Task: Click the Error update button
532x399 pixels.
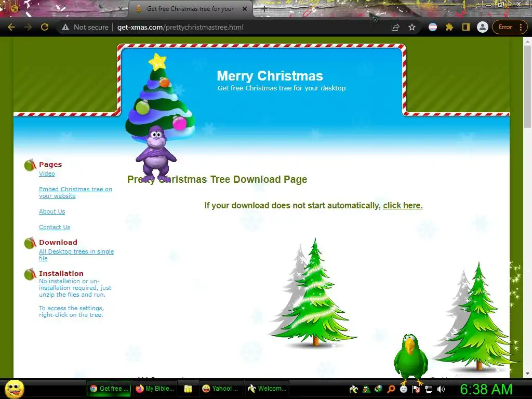Action: pyautogui.click(x=505, y=27)
